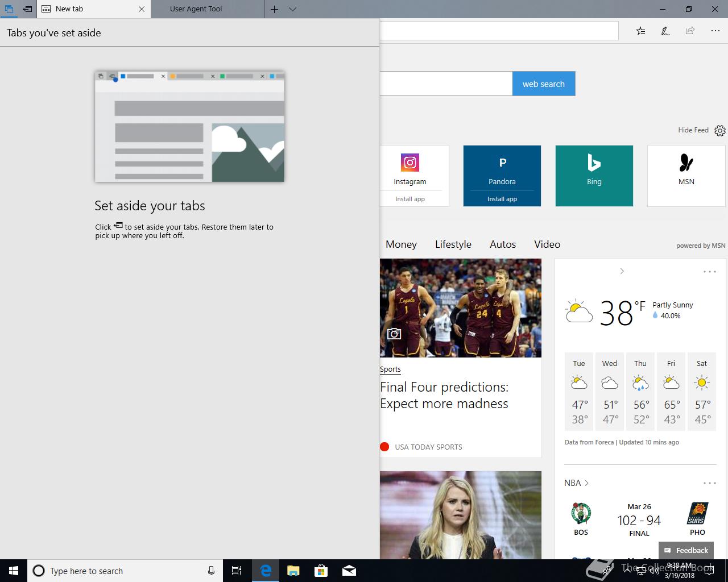The height and width of the screenshot is (582, 728).
Task: Open feed settings gear icon
Action: tap(720, 131)
